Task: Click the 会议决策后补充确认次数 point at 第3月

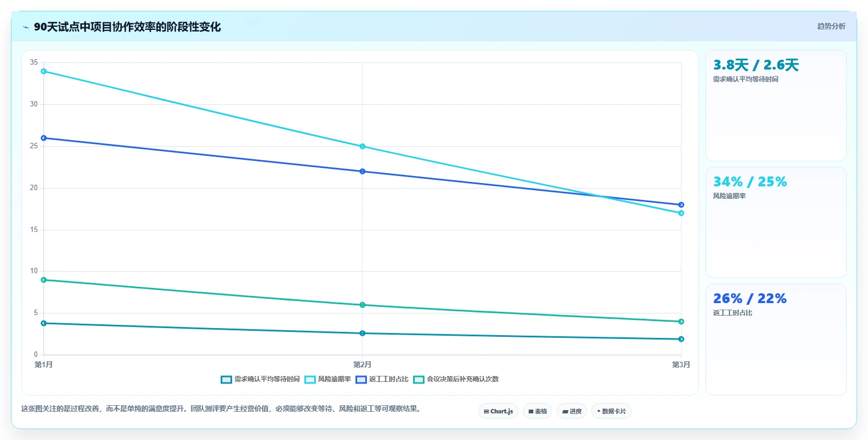Action: 681,322
